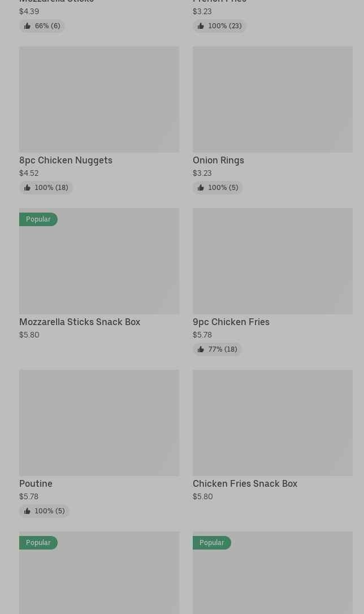
Task: Click the 8pc Chicken Nuggets title
Action: [66, 160]
